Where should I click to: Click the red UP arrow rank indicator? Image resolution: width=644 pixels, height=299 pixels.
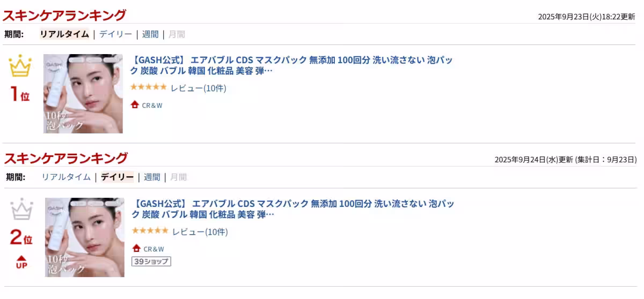coord(21,262)
